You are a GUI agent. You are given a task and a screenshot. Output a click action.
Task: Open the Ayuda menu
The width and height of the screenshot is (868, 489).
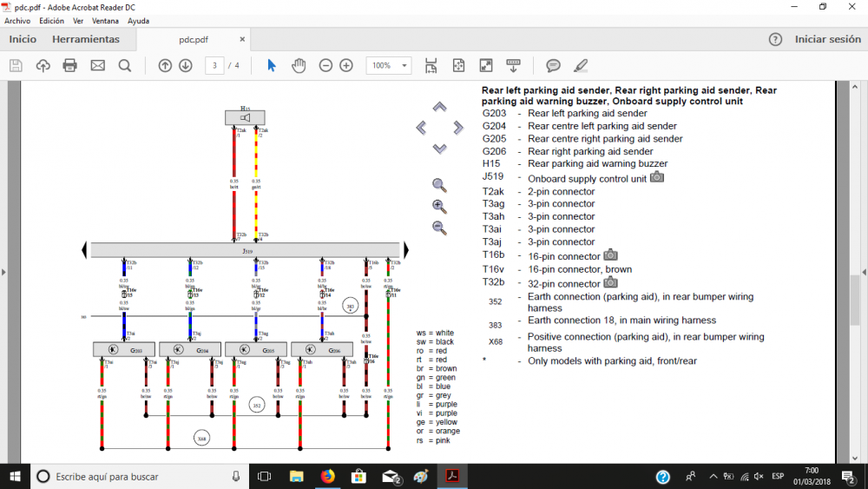pos(138,21)
